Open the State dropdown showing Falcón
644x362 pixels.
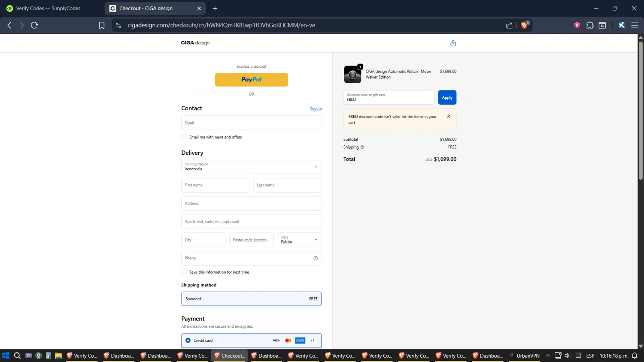tap(299, 240)
